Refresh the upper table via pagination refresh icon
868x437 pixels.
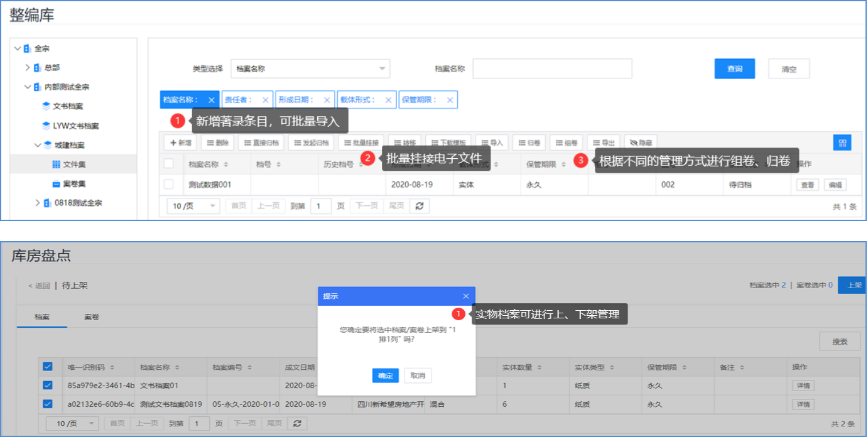point(420,206)
